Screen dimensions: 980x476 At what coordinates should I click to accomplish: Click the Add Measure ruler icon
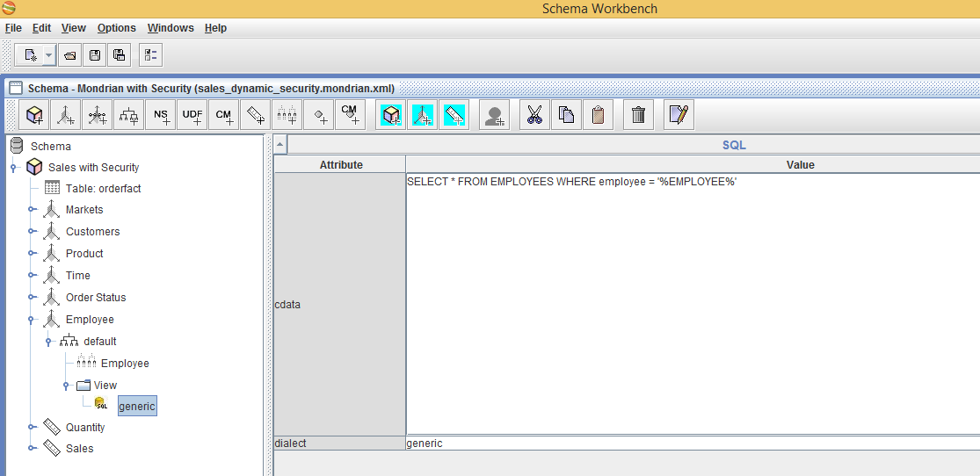point(255,115)
